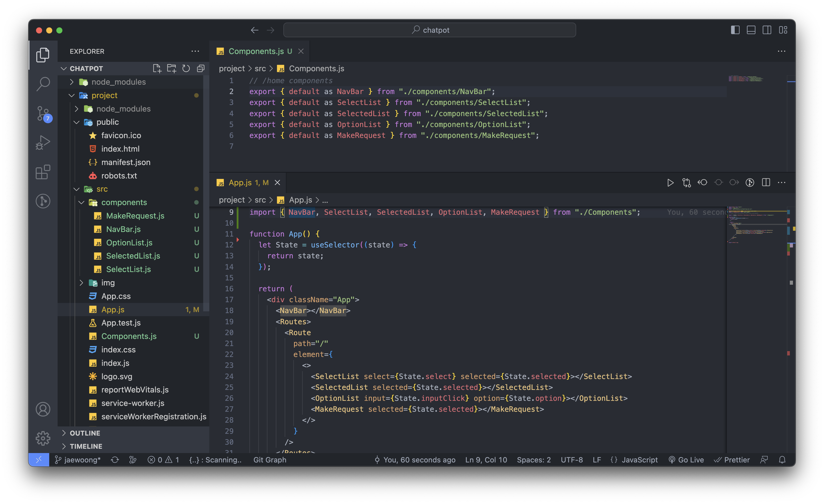
Task: Click src in App.js breadcrumb
Action: click(260, 200)
